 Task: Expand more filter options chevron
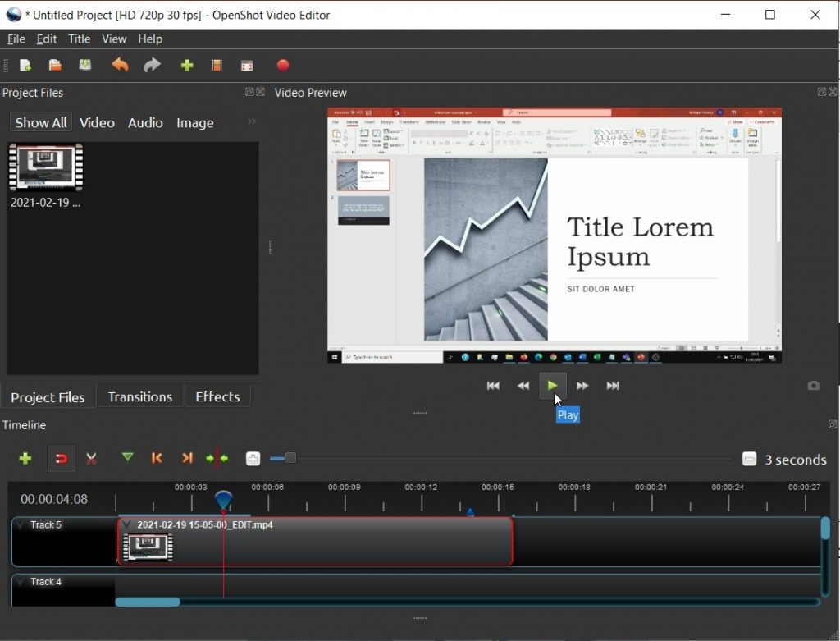point(252,121)
